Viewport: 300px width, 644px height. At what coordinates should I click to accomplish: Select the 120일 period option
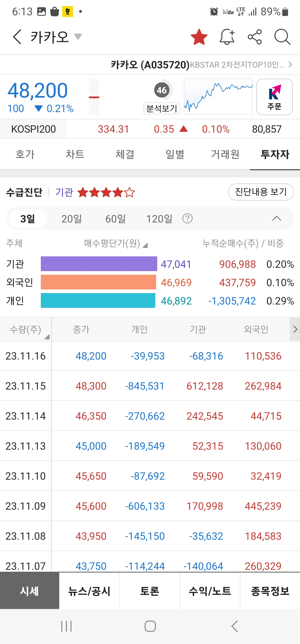[159, 219]
